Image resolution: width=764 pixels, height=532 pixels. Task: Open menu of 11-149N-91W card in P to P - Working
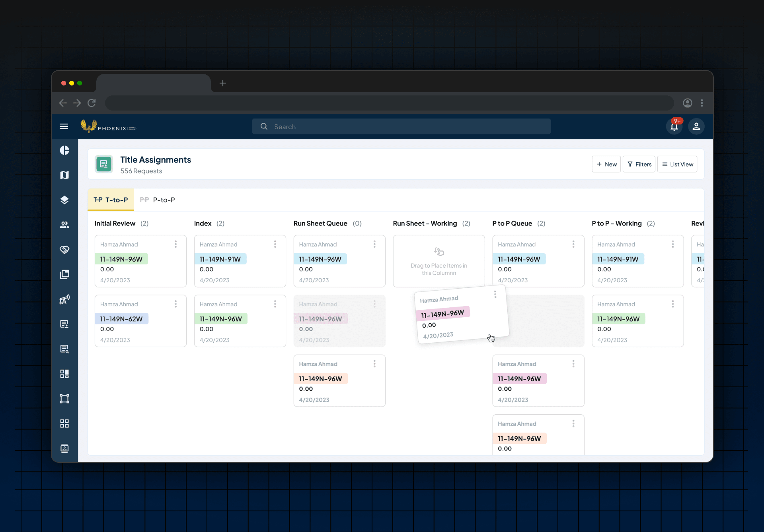coord(673,244)
